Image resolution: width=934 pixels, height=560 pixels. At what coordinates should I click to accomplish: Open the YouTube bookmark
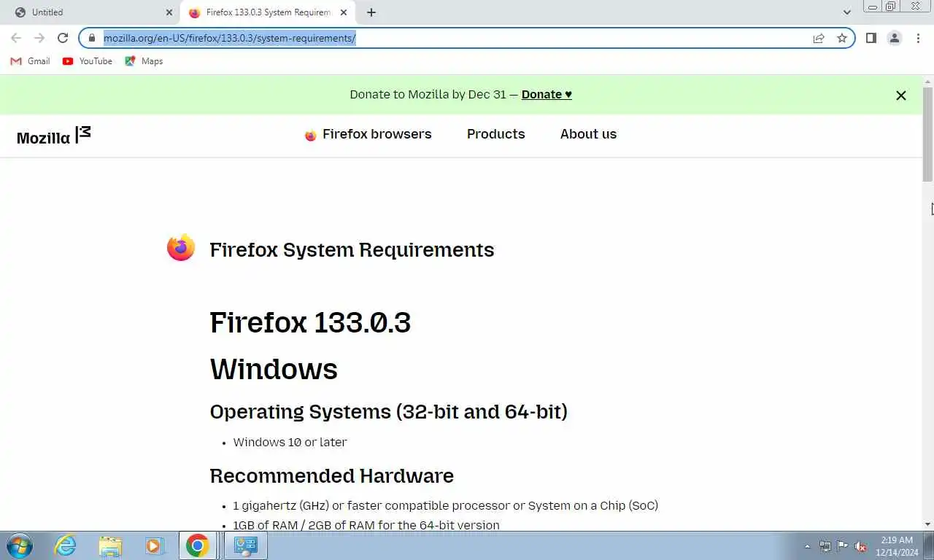88,61
